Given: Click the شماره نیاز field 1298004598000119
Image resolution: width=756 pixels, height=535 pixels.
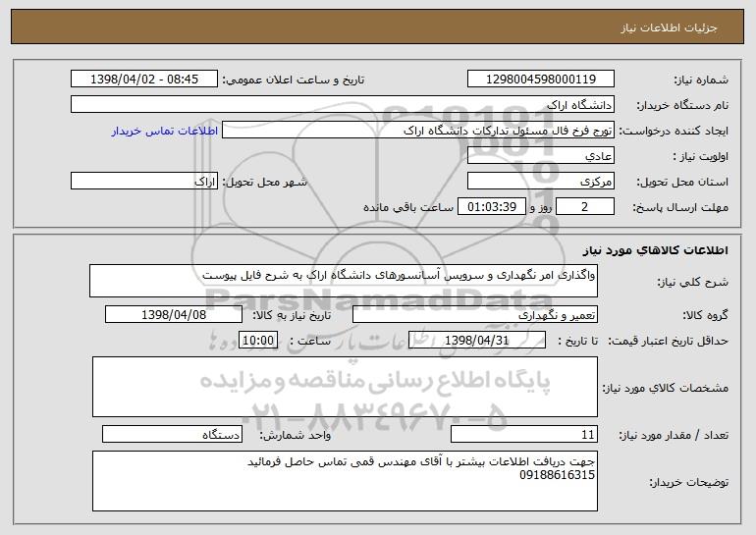Looking at the screenshot, I should [540, 80].
